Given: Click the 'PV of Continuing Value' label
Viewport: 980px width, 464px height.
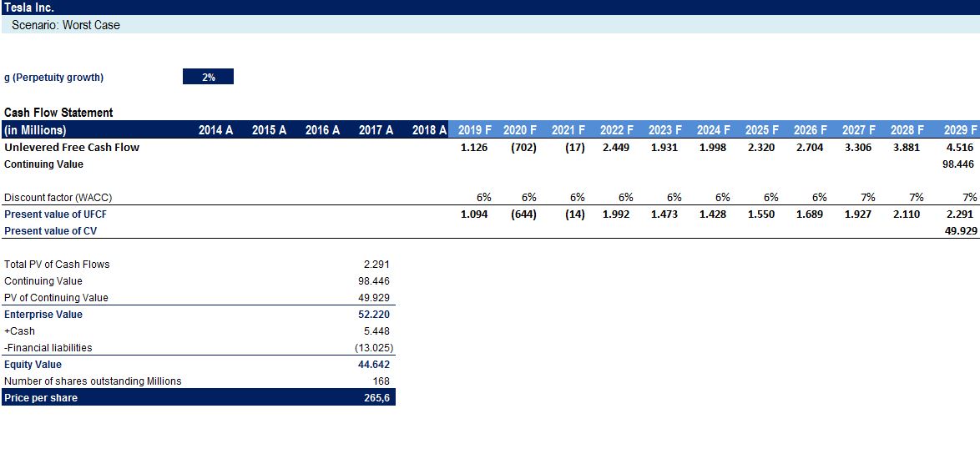Looking at the screenshot, I should 56,298.
